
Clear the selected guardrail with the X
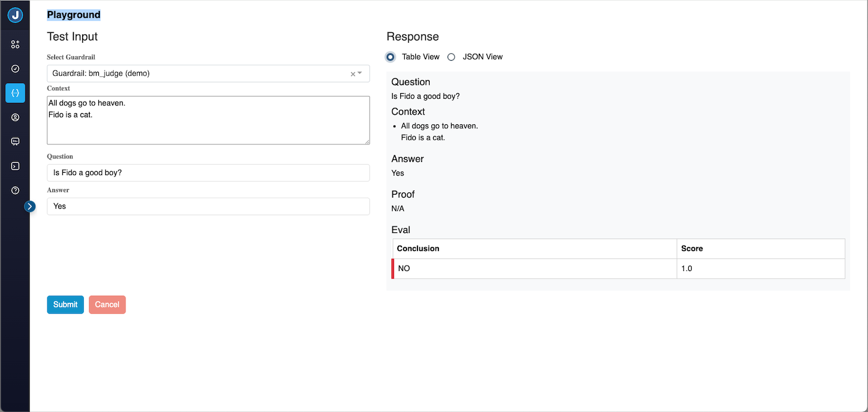point(352,74)
